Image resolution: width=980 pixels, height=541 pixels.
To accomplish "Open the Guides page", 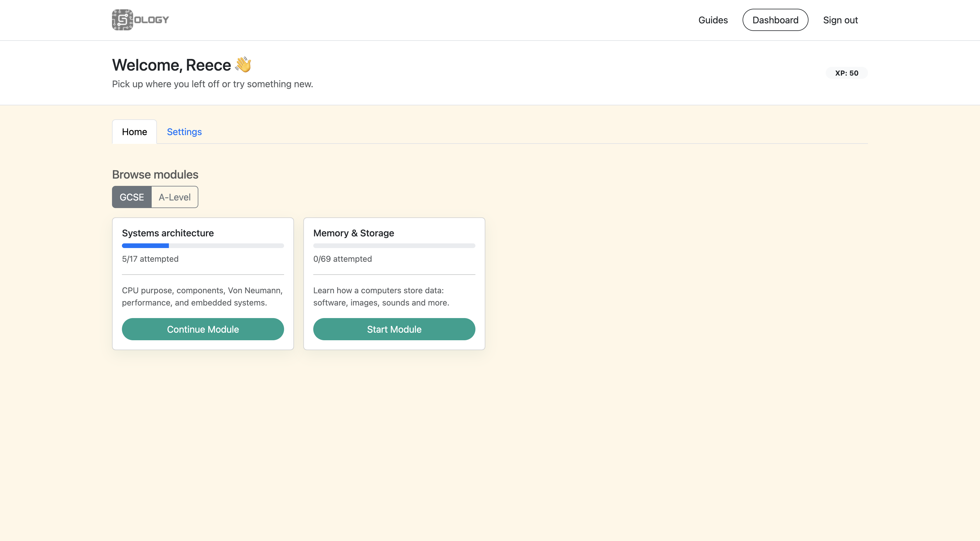I will pyautogui.click(x=713, y=20).
